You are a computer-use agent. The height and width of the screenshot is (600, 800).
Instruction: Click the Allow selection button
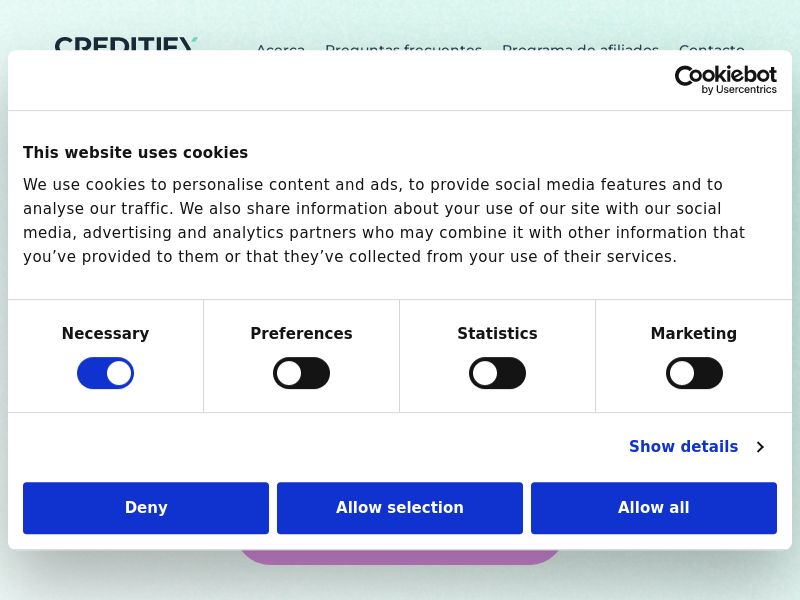point(400,508)
